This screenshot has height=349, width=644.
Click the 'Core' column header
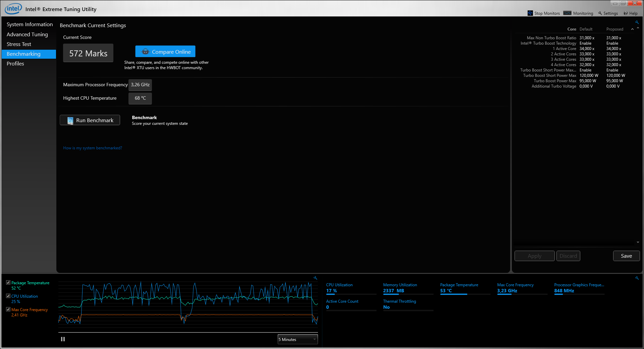(x=572, y=29)
